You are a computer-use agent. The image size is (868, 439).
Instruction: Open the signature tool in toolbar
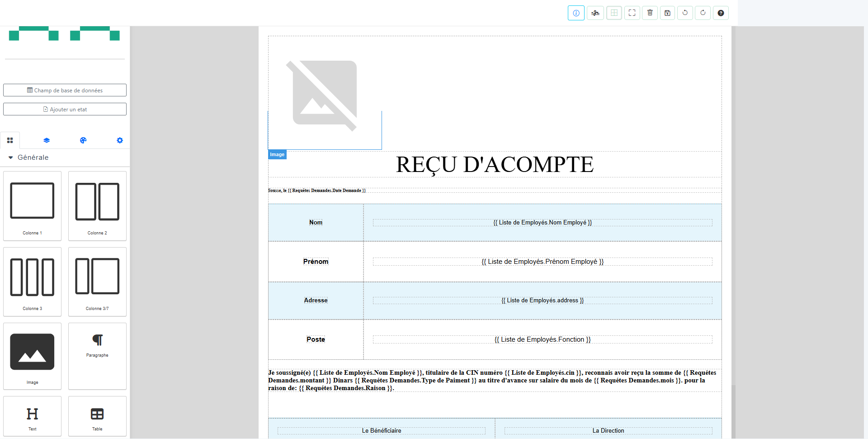[x=595, y=13]
